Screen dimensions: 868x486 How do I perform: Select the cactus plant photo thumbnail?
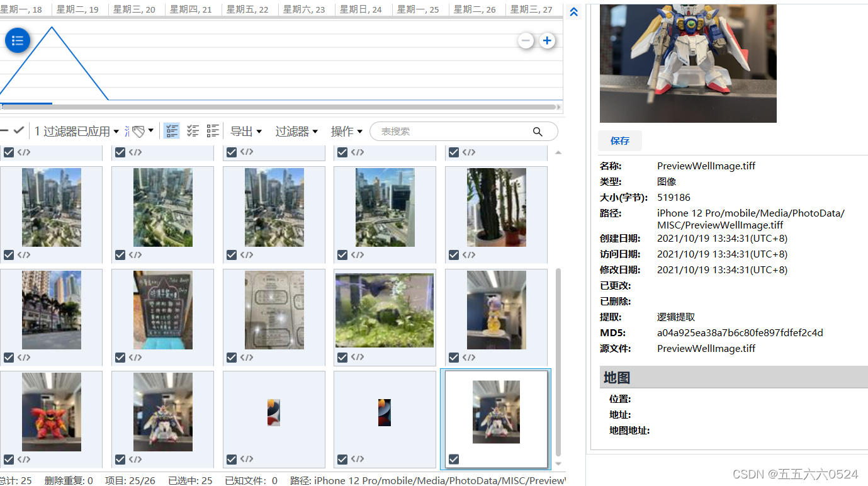pyautogui.click(x=496, y=207)
